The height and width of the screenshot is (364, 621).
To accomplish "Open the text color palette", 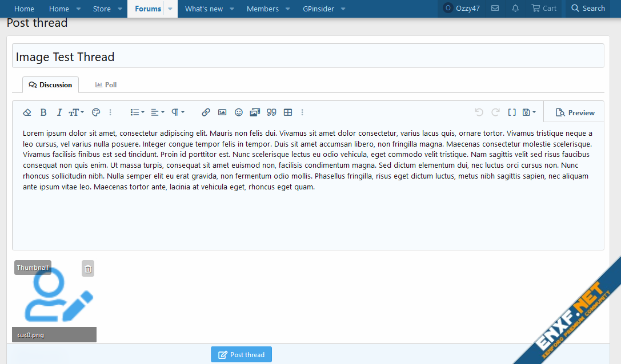I will click(96, 112).
